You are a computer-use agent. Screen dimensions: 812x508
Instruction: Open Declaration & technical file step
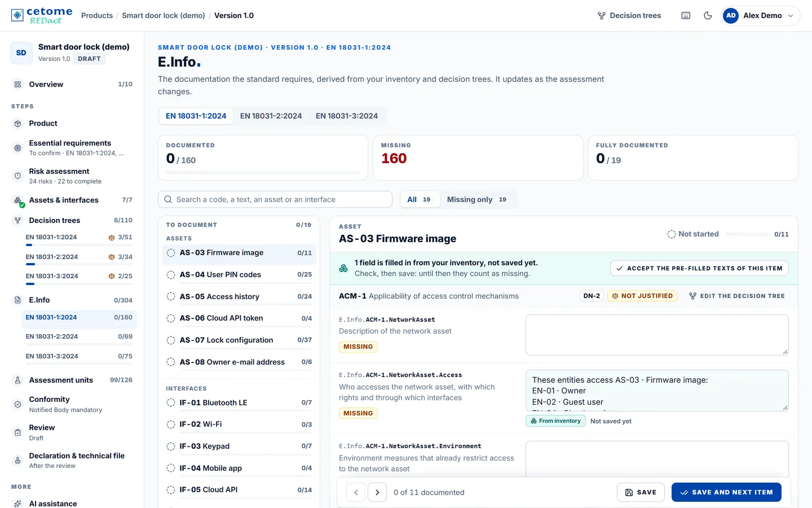click(x=72, y=461)
